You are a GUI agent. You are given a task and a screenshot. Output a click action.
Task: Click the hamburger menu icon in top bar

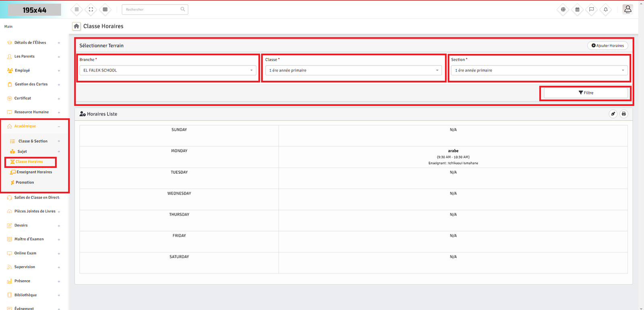(x=76, y=10)
